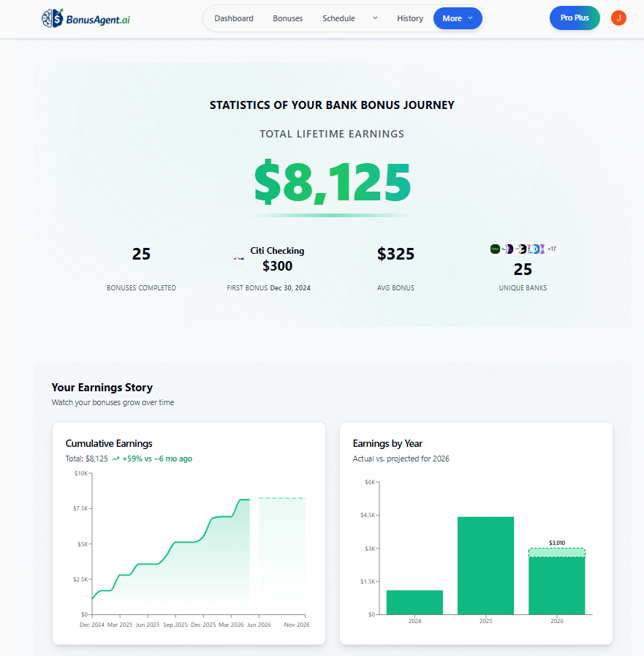Expand the chevron next to Schedule
The height and width of the screenshot is (656, 644).
[375, 18]
